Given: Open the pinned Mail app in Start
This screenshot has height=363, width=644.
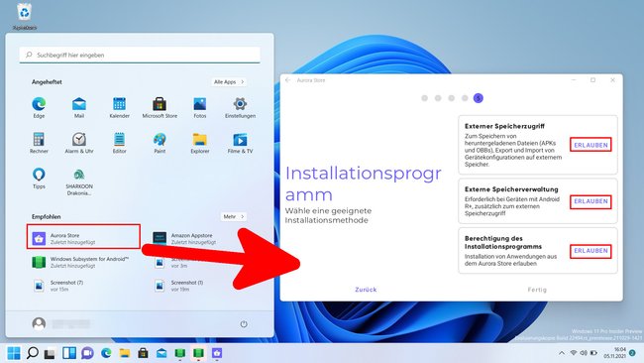Looking at the screenshot, I should pos(79,108).
